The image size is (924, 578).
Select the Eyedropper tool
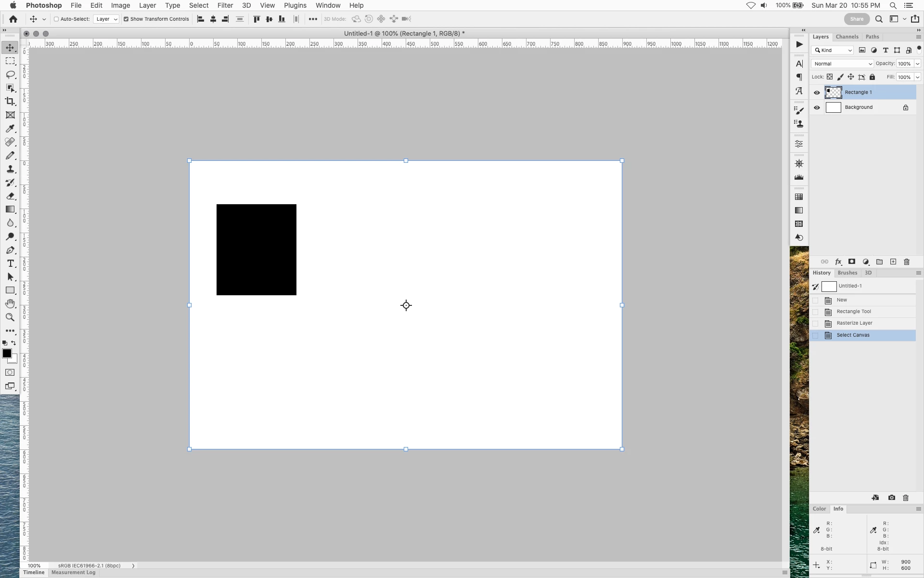pyautogui.click(x=10, y=129)
